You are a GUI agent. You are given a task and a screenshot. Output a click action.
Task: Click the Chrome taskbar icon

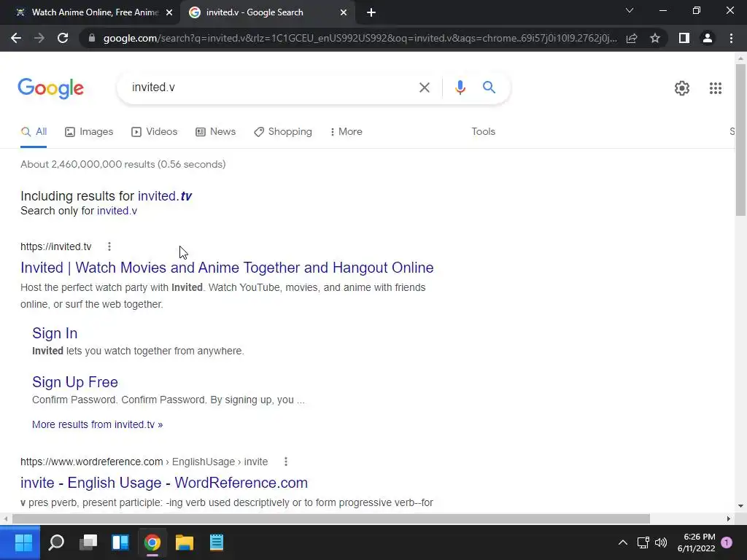(152, 542)
